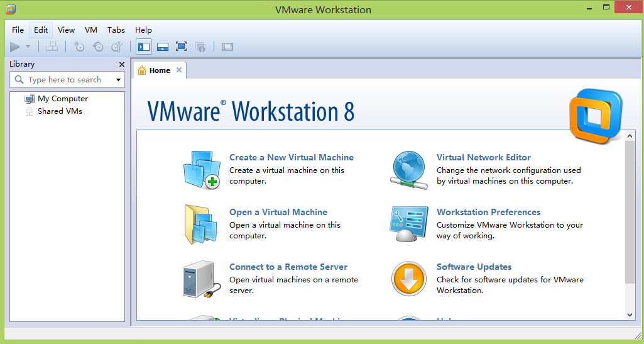Click the search magnifier icon
The height and width of the screenshot is (344, 644).
point(19,80)
